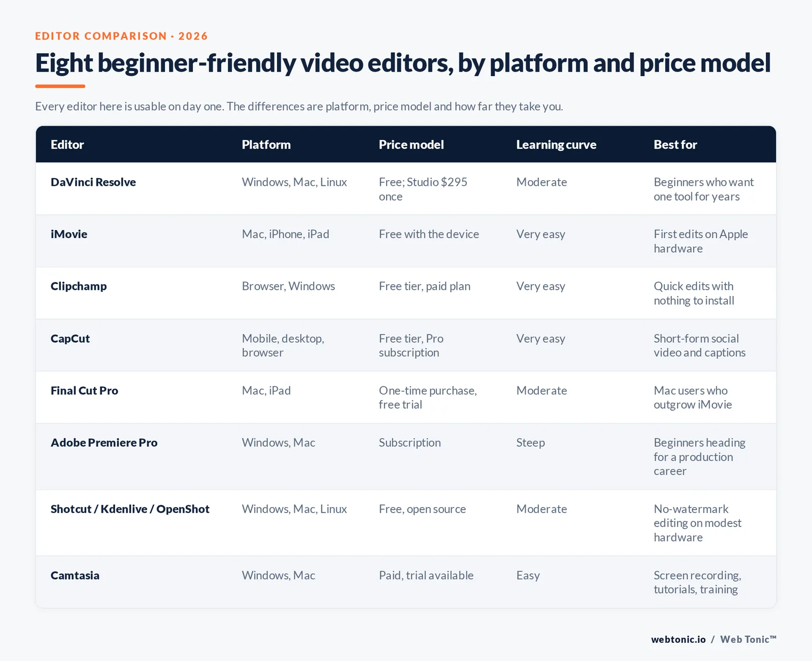Select 'Shotcut / Kdenlive / OpenShot' row name
The image size is (812, 661).
tap(130, 509)
